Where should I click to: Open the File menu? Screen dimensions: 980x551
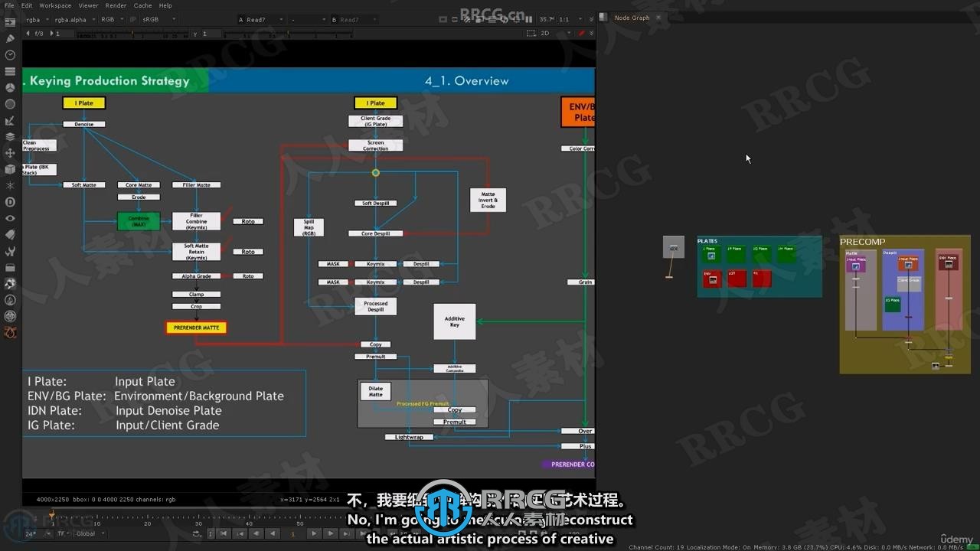pos(9,5)
